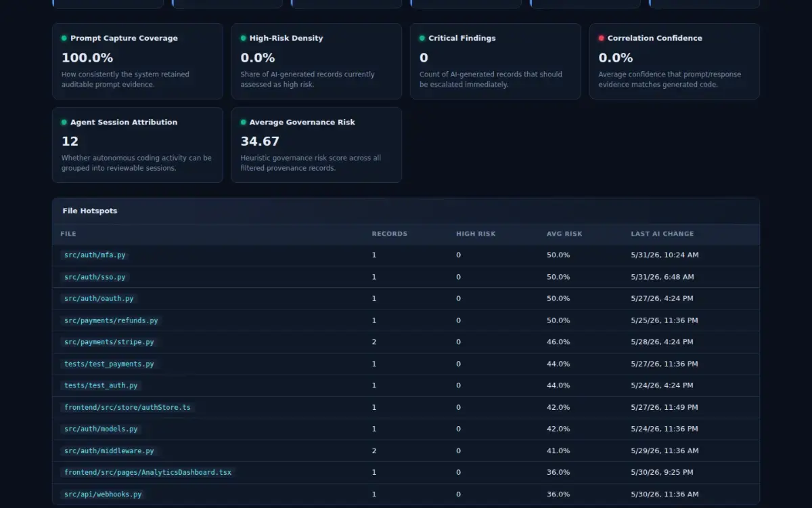Click the green status dot beside High-Risk Density
This screenshot has width=812, height=508.
pyautogui.click(x=244, y=38)
